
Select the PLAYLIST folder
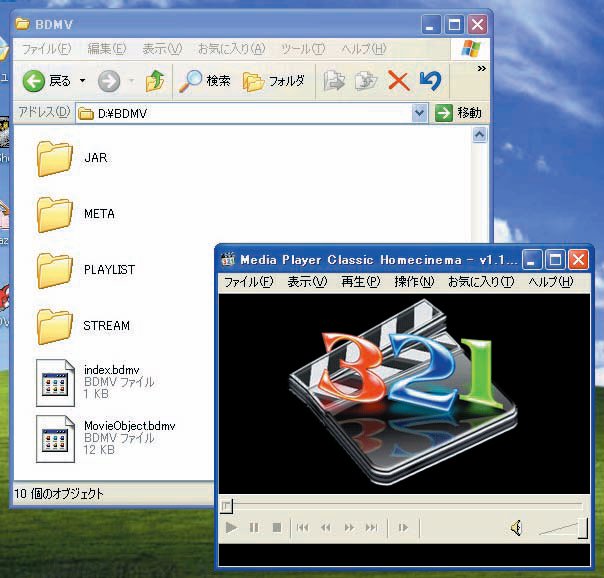click(55, 270)
